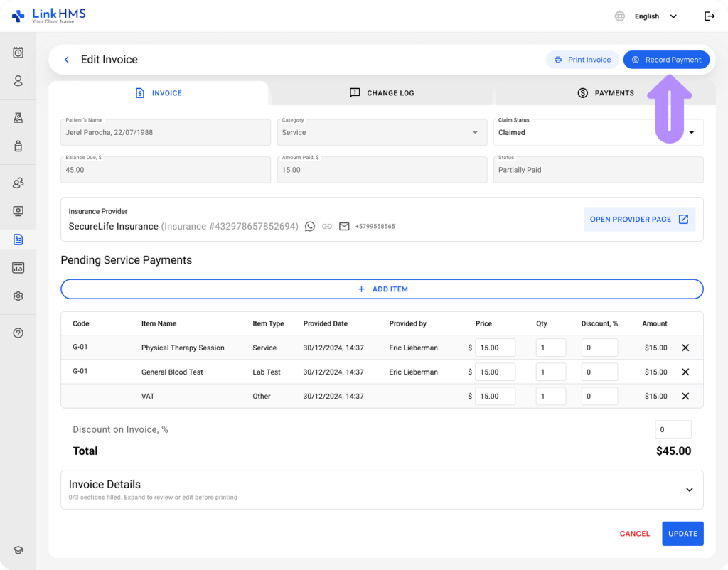Open the monitor screen sidebar icon
The height and width of the screenshot is (570, 728).
18,211
